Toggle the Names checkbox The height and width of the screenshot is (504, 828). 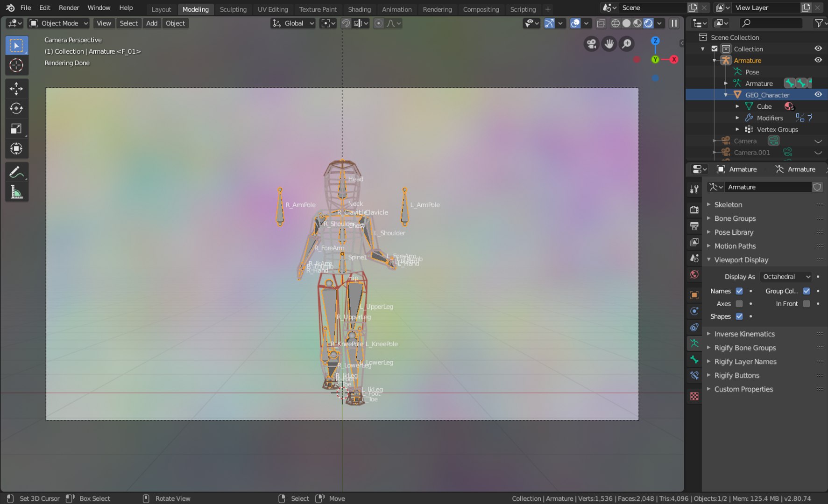tap(739, 291)
